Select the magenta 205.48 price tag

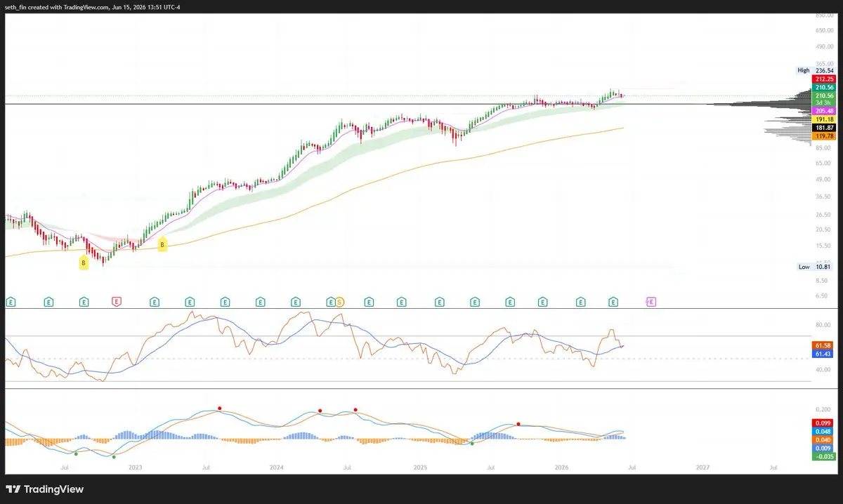pos(823,111)
